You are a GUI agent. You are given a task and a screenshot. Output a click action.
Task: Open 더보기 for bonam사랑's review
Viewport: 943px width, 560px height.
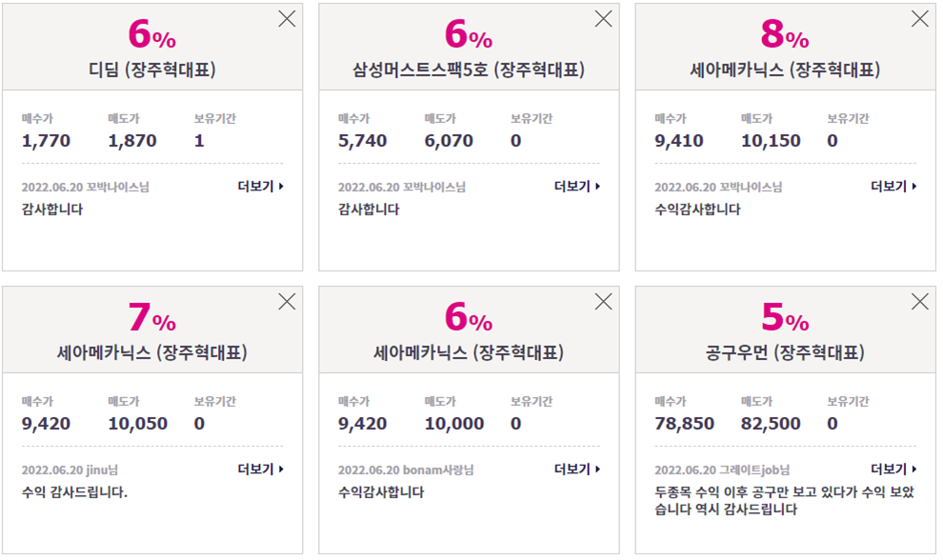coord(576,470)
